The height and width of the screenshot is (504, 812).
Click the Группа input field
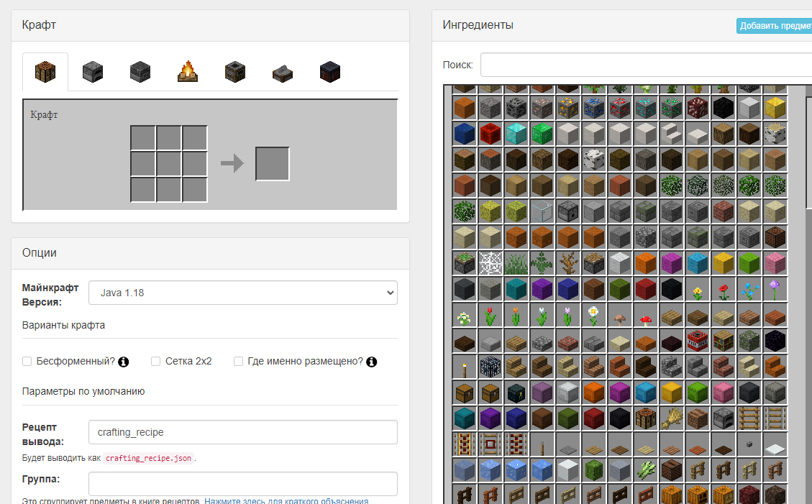pyautogui.click(x=243, y=484)
